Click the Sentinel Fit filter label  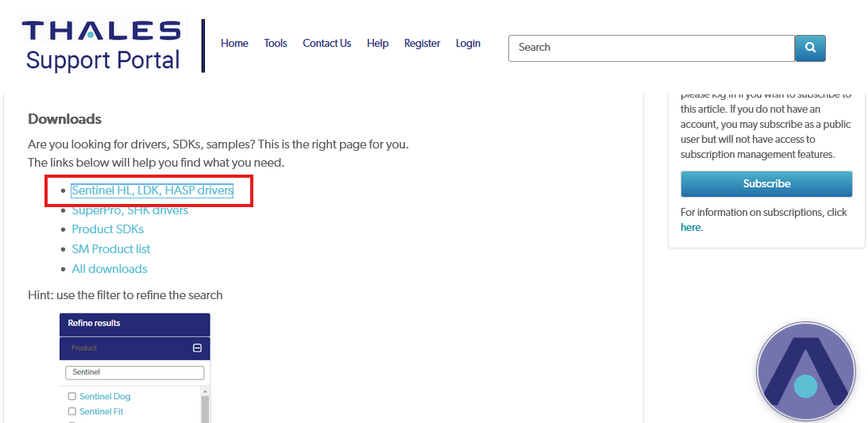tap(102, 411)
